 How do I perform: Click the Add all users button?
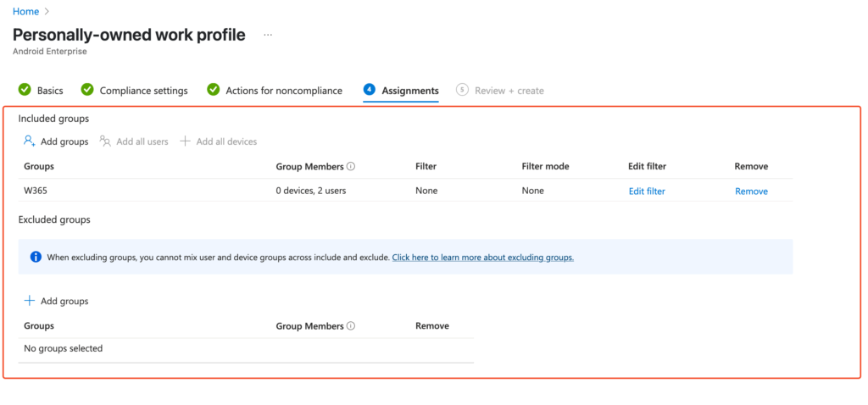134,141
